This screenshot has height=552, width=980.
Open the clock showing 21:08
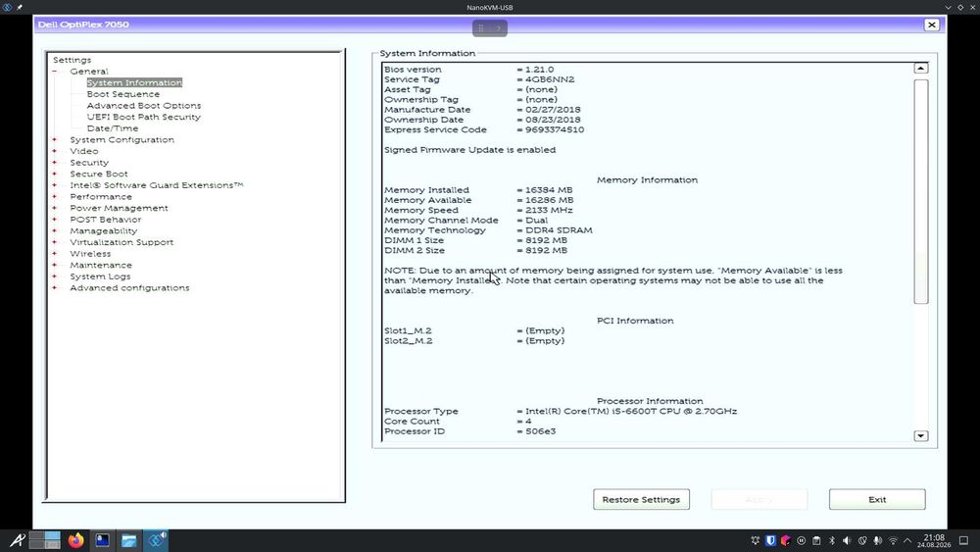point(934,541)
